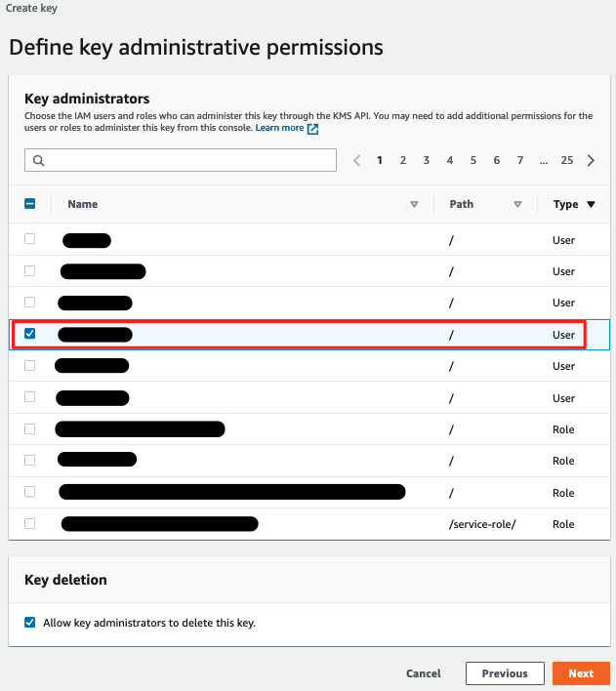Click pagination ellipsis
Image resolution: width=616 pixels, height=691 pixels.
(x=543, y=161)
